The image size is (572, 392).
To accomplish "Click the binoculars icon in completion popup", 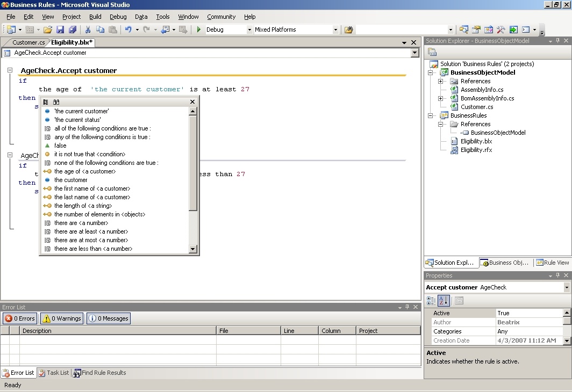I will [56, 102].
